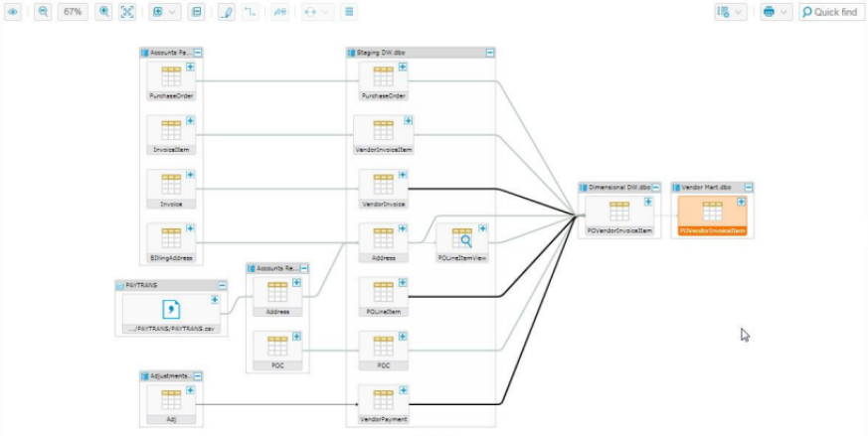Click the eye visibility icon in toolbar
The height and width of the screenshot is (436, 868).
point(12,12)
